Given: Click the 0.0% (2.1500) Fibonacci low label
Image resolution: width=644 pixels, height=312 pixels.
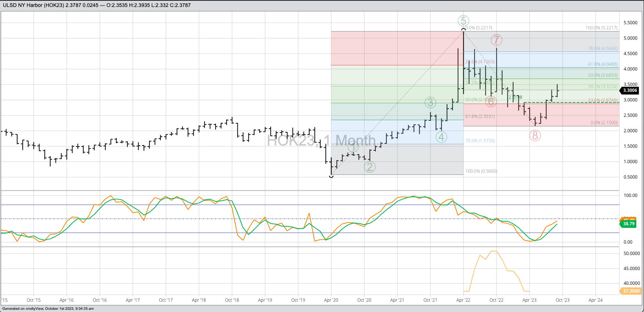Looking at the screenshot, I should 604,123.
